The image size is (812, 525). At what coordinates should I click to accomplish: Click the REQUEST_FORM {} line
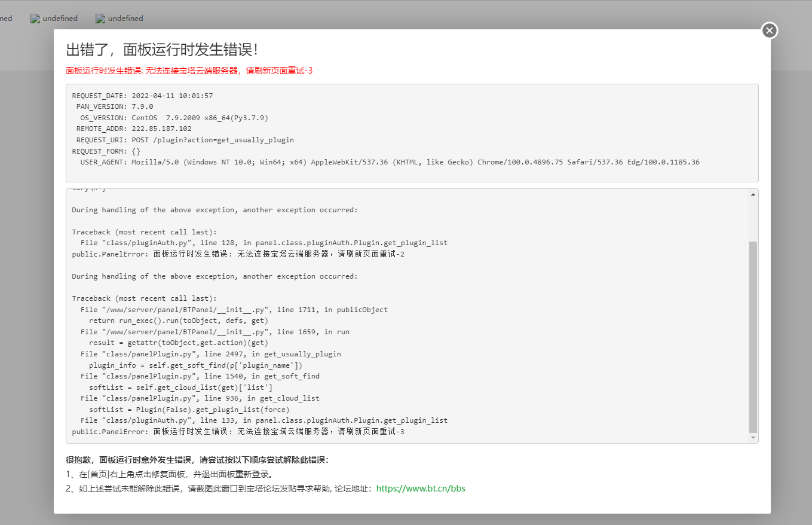[106, 151]
